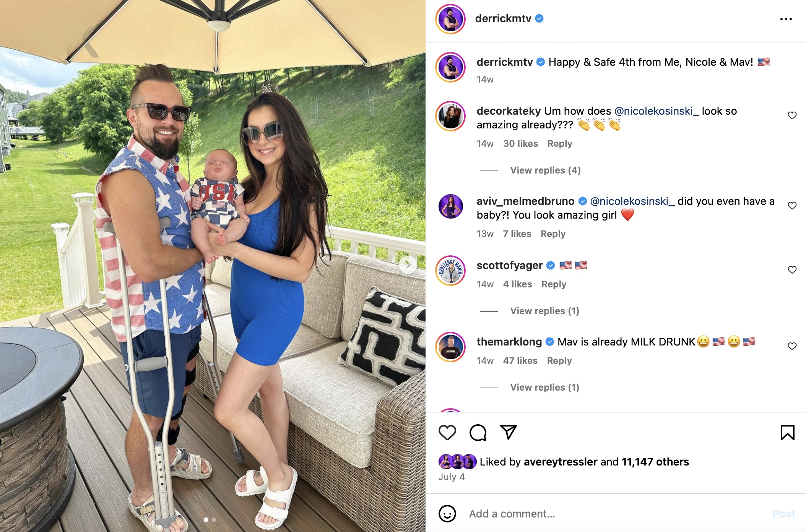Like decorkateky's comment
806x532 pixels.
(792, 115)
